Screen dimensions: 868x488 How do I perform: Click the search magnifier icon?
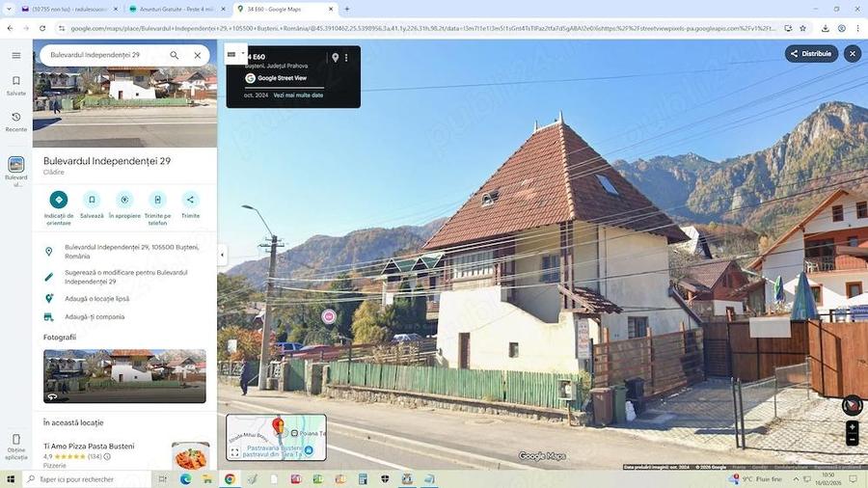coord(175,56)
